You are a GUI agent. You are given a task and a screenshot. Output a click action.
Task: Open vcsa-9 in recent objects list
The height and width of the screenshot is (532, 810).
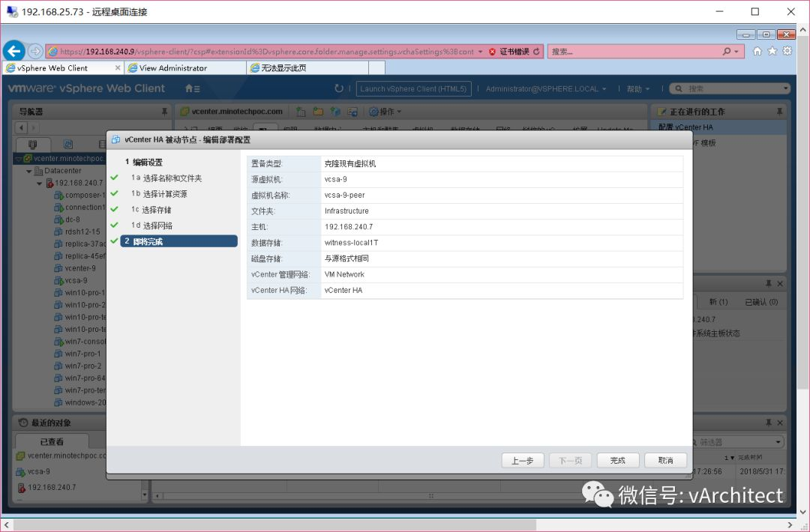(x=33, y=471)
